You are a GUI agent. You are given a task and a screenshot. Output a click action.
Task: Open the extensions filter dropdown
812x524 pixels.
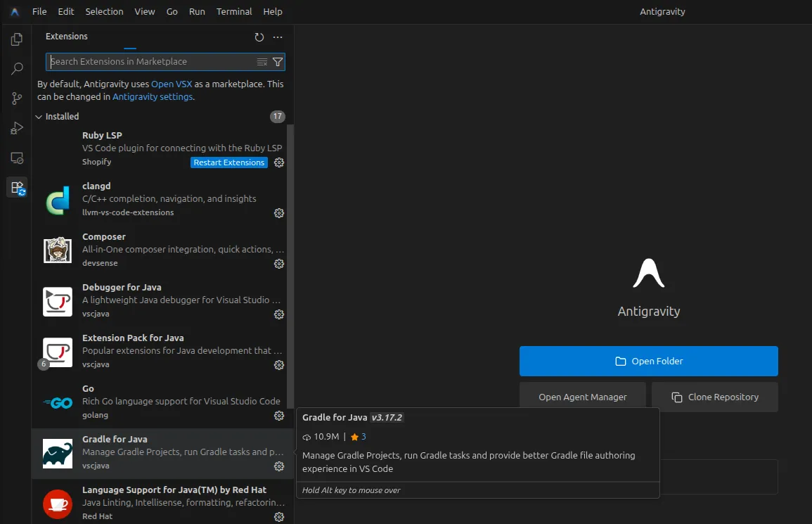coord(278,62)
